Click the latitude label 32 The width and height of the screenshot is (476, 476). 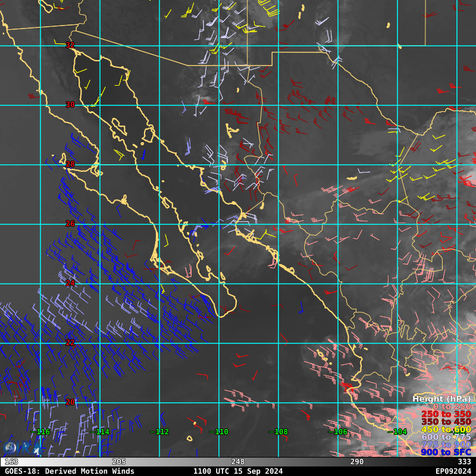pos(70,45)
